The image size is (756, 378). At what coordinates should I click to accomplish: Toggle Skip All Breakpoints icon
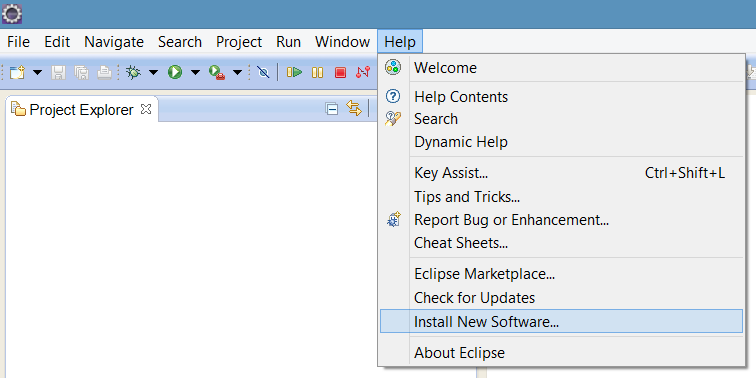263,73
